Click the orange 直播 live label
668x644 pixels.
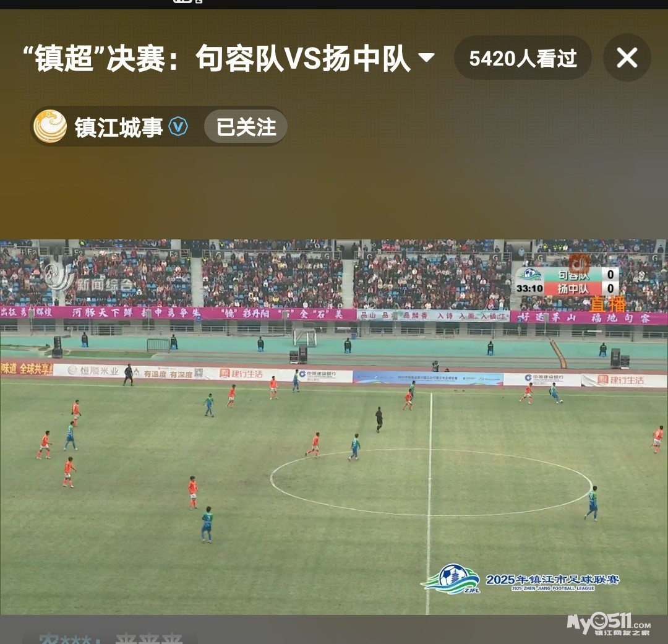click(x=608, y=304)
